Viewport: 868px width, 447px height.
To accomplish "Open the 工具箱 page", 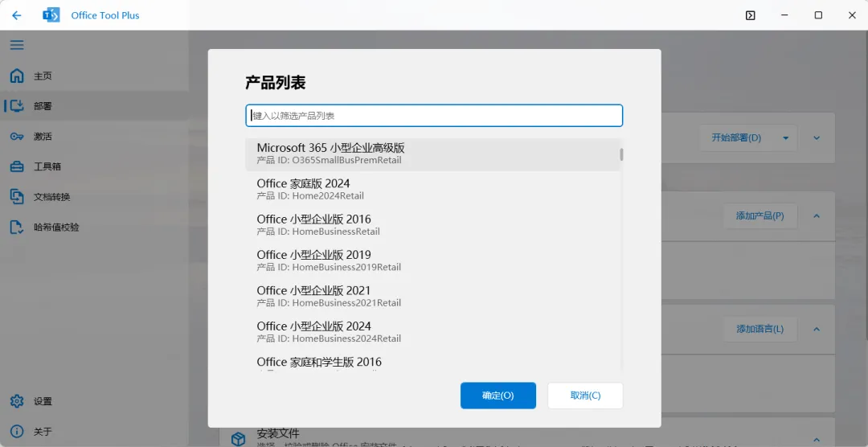I will pyautogui.click(x=94, y=166).
